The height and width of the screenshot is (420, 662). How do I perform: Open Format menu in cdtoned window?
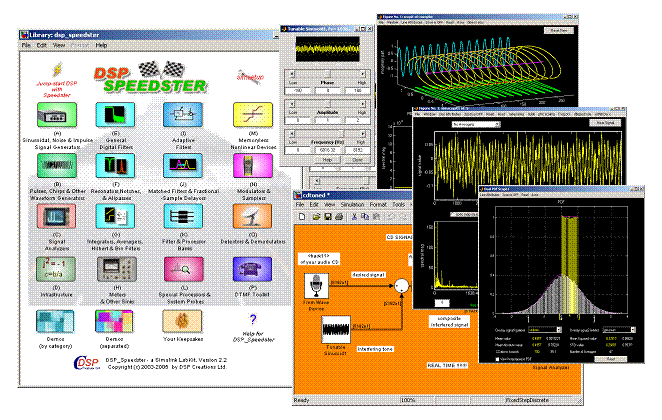378,204
